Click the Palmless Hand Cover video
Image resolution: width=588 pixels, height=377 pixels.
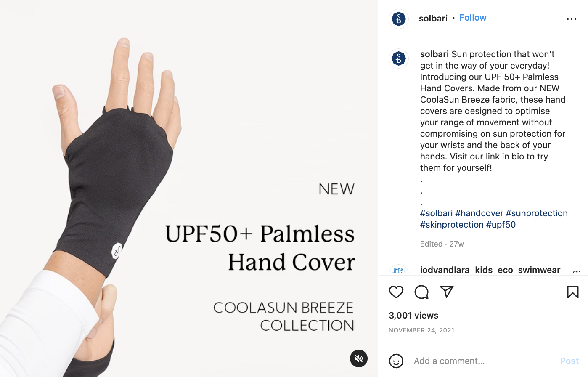click(x=189, y=188)
